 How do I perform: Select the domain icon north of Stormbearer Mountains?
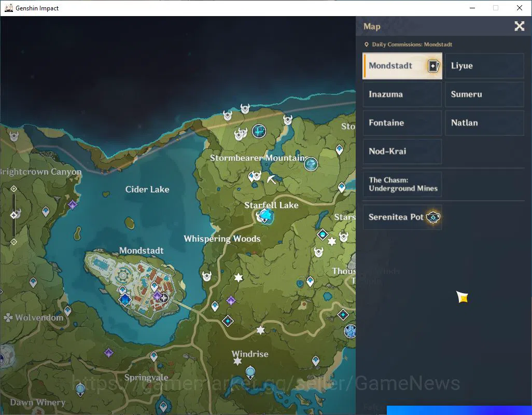(x=259, y=131)
